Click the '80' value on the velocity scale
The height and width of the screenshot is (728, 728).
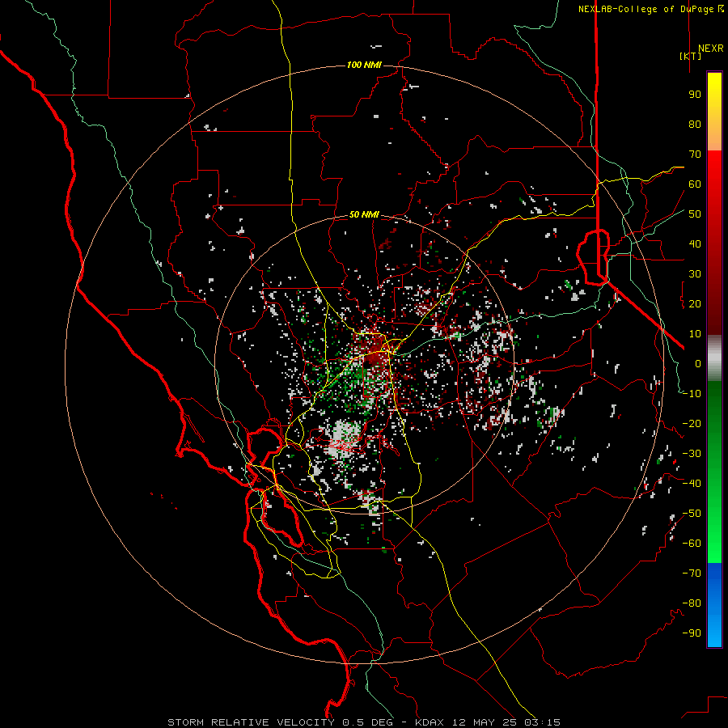coord(695,124)
